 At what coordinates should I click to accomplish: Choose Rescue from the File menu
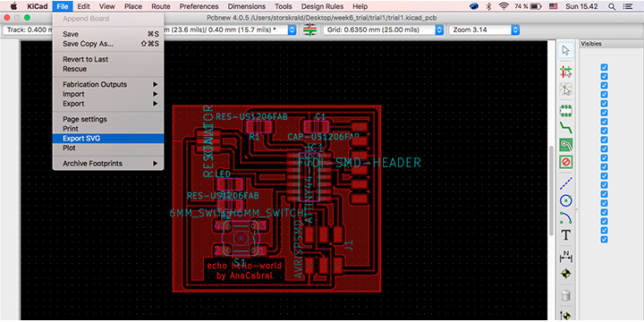pos(108,69)
